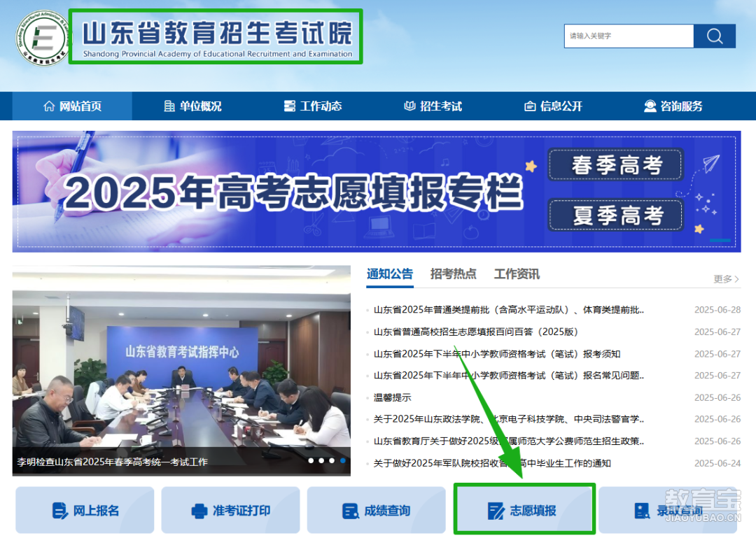Click the academy's round logo emblem
756x538 pixels.
coord(43,38)
